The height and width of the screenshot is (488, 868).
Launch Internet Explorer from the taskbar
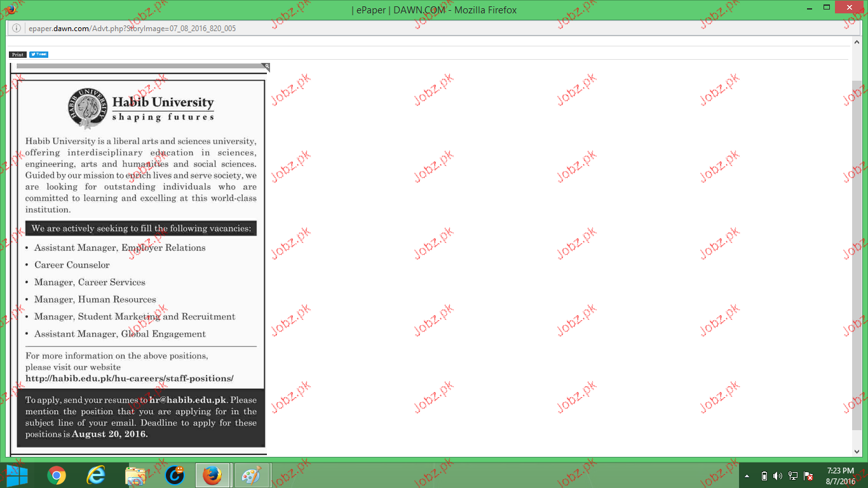point(96,475)
